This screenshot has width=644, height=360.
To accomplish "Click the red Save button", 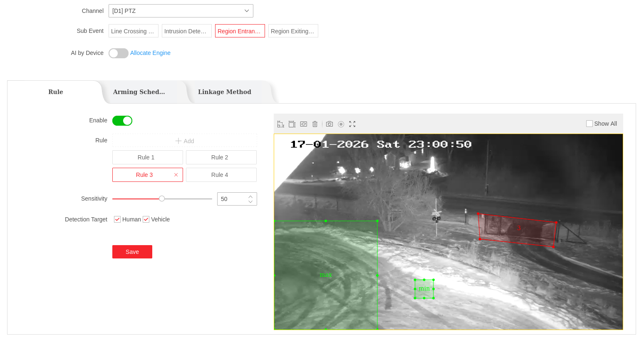I will pyautogui.click(x=132, y=252).
